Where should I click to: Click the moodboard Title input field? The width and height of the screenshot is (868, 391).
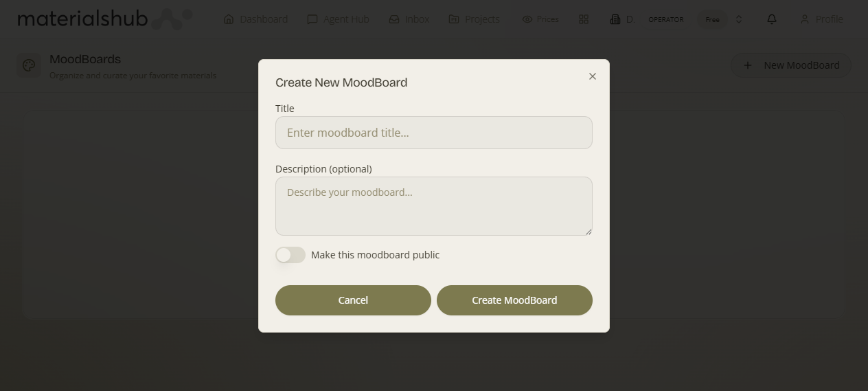coord(434,133)
